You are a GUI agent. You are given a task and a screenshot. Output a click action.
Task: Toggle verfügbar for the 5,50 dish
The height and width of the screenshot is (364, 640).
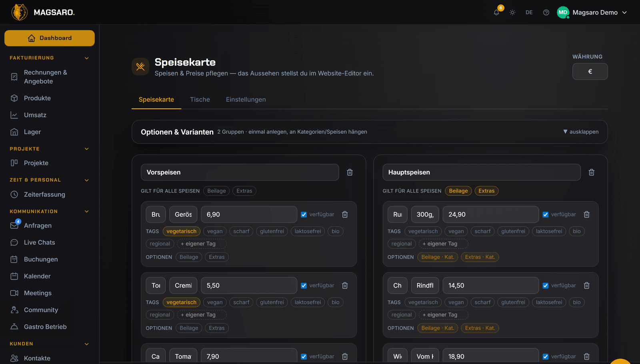304,286
